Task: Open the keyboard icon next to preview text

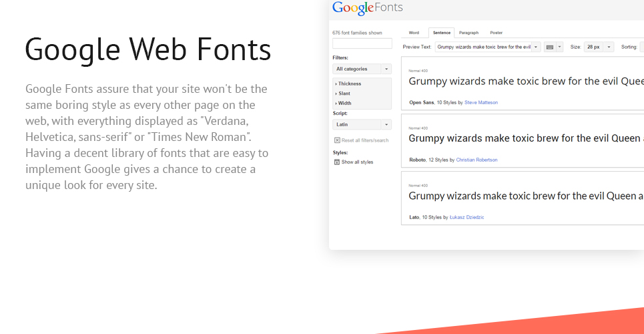Action: [x=549, y=47]
